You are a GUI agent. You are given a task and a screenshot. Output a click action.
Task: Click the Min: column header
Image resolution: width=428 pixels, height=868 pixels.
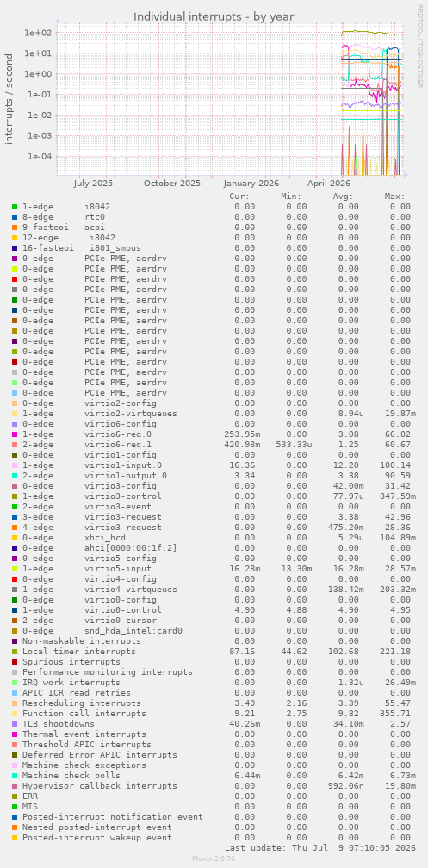click(291, 197)
